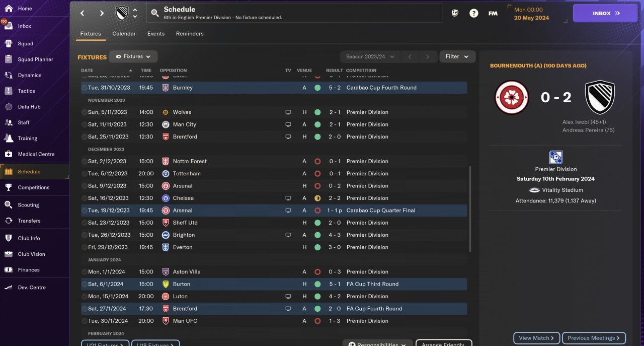
Task: Open the Tactics sidebar icon
Action: [9, 91]
